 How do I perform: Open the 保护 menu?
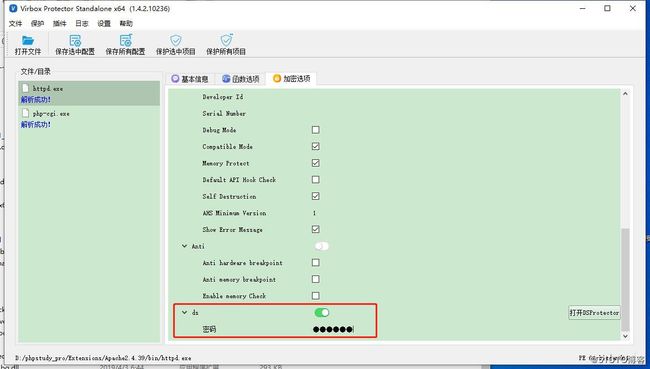(37, 23)
